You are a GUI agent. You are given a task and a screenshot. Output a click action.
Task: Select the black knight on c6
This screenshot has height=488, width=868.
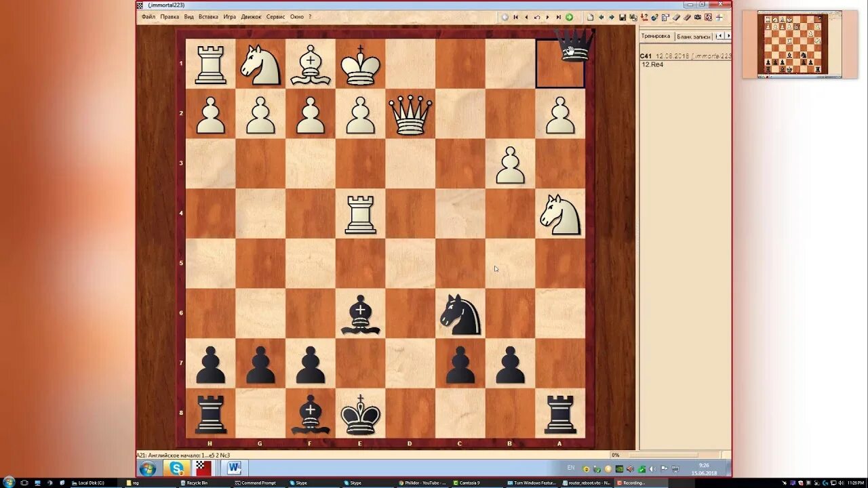click(x=460, y=314)
